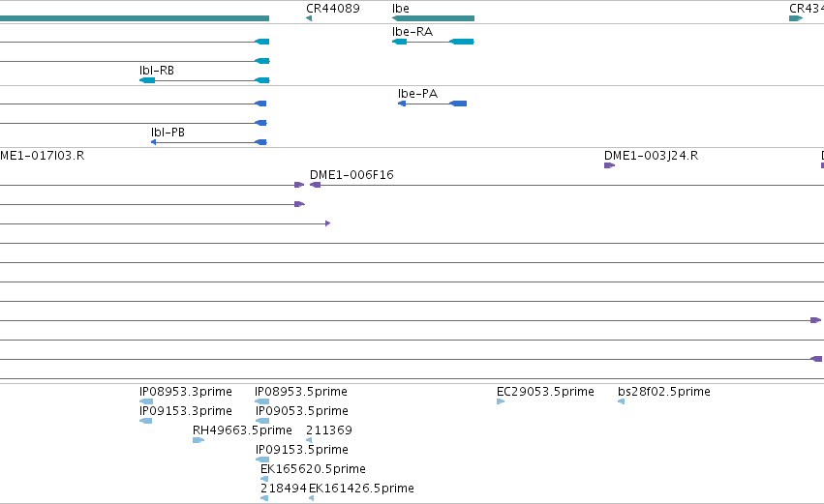Click the lbl-RB transcript label
Screen dimensions: 824x504
pos(157,71)
